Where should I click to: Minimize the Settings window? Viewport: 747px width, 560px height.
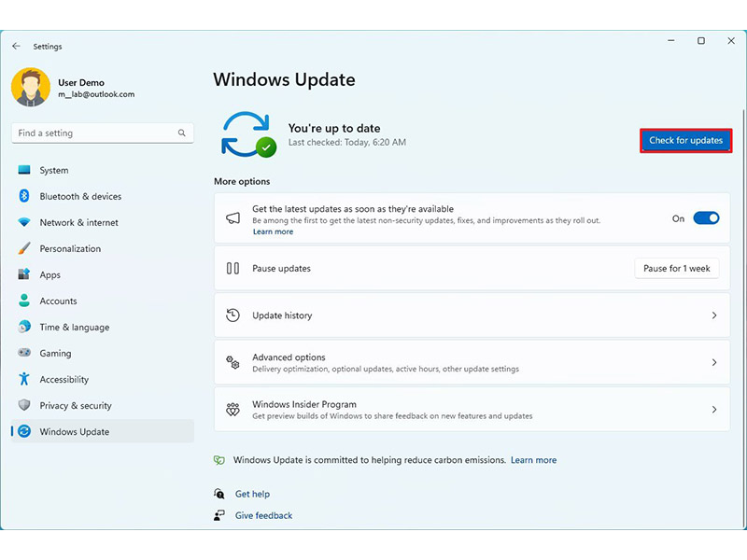670,41
